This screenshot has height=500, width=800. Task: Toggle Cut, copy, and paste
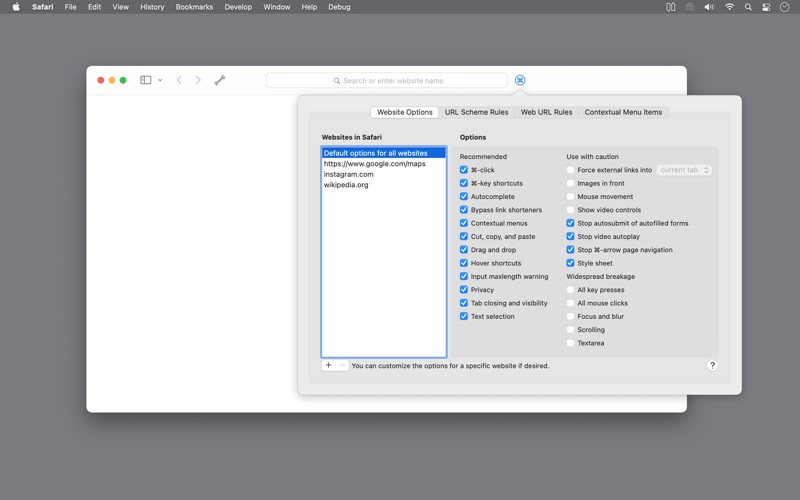(x=464, y=236)
